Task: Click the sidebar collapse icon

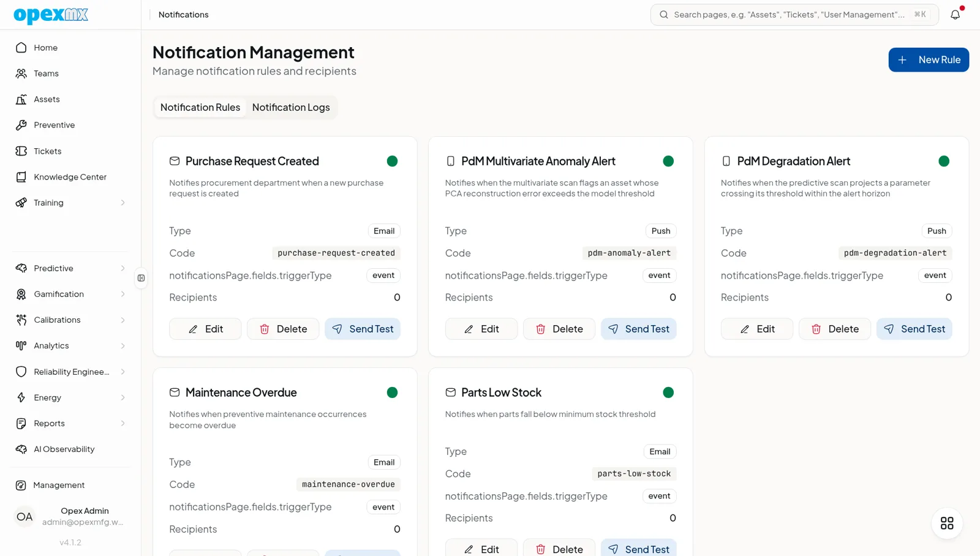Action: pyautogui.click(x=141, y=278)
